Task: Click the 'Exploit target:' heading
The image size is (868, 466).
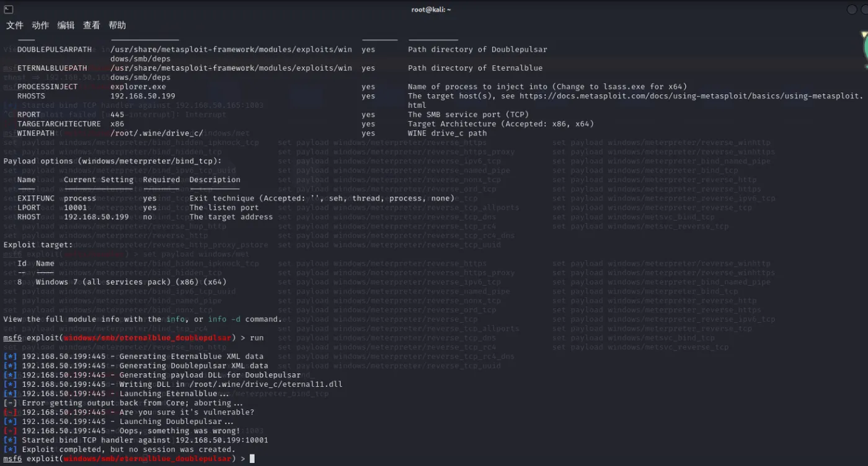Action: click(38, 245)
